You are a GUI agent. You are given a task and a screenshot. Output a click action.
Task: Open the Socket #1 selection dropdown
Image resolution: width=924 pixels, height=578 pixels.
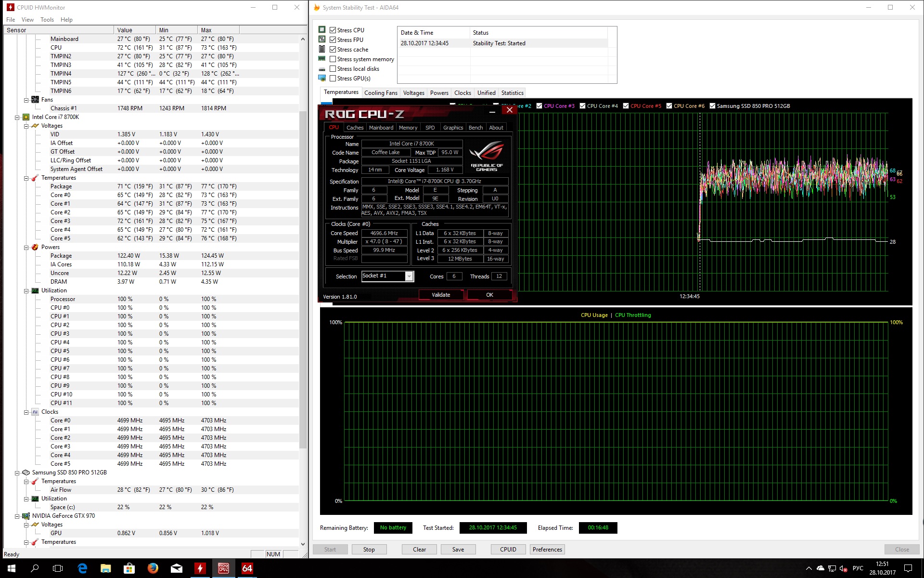(409, 276)
